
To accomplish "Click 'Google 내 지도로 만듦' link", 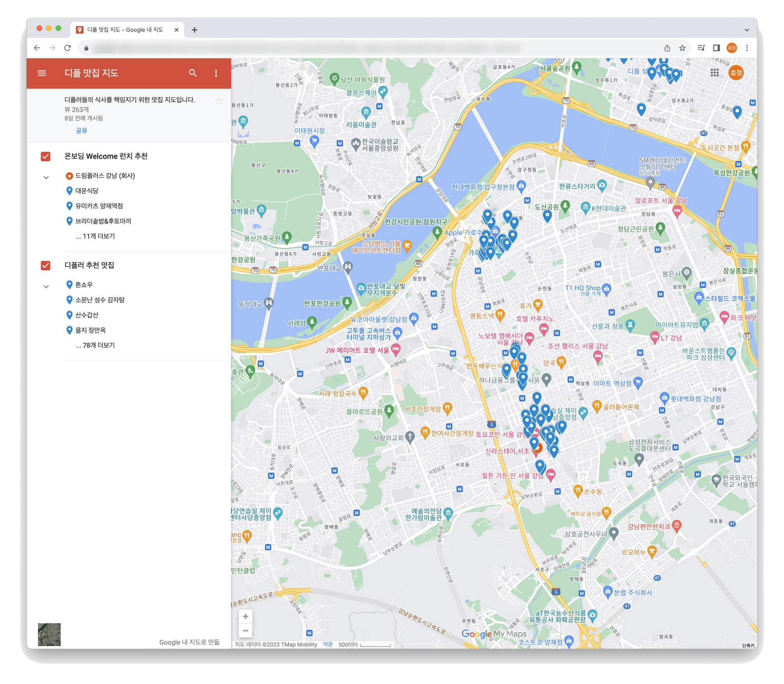I will click(189, 642).
